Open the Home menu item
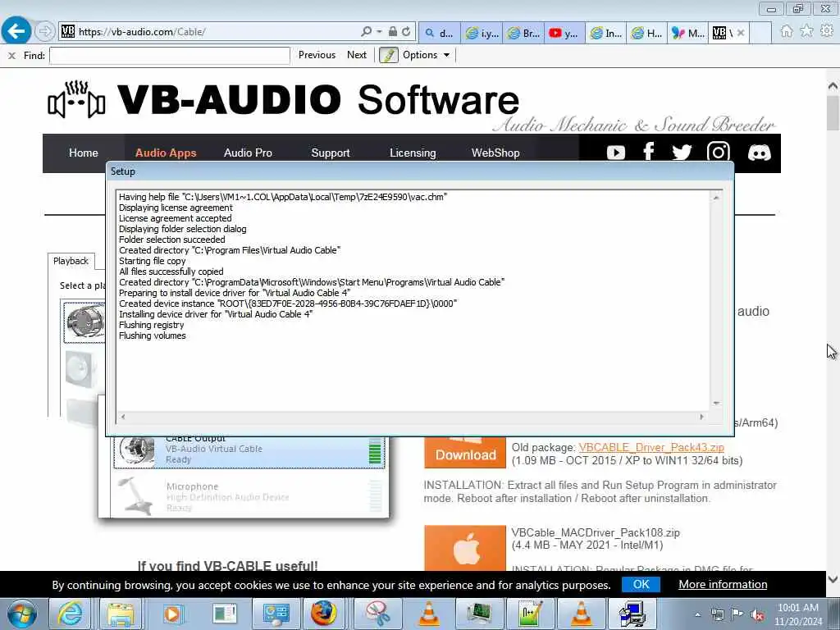This screenshot has height=630, width=840. [x=83, y=153]
